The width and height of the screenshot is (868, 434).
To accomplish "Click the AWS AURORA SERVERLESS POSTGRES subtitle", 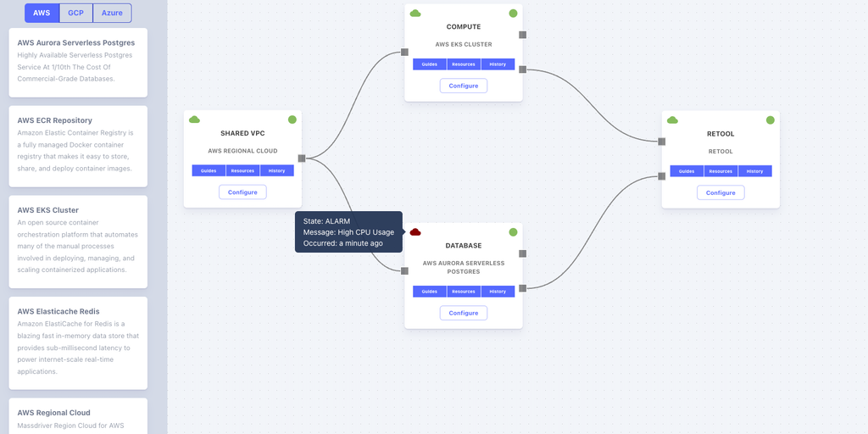I will pos(464,267).
